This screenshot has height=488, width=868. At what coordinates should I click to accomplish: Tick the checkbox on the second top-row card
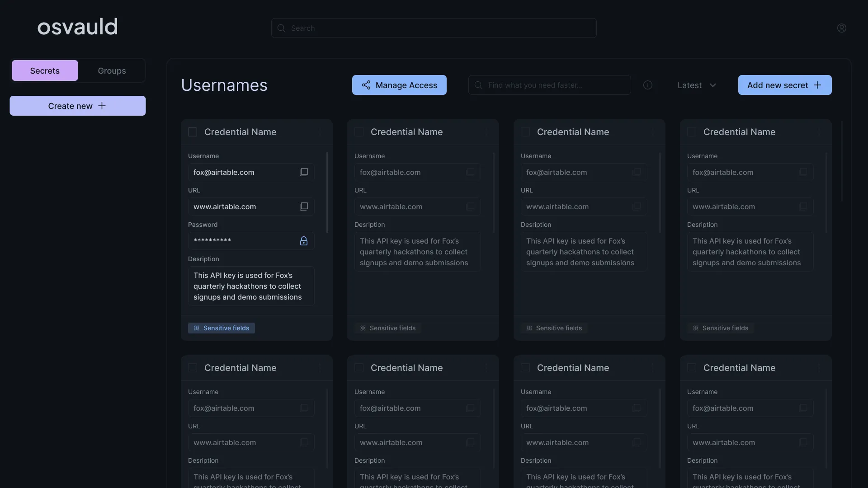pos(359,132)
